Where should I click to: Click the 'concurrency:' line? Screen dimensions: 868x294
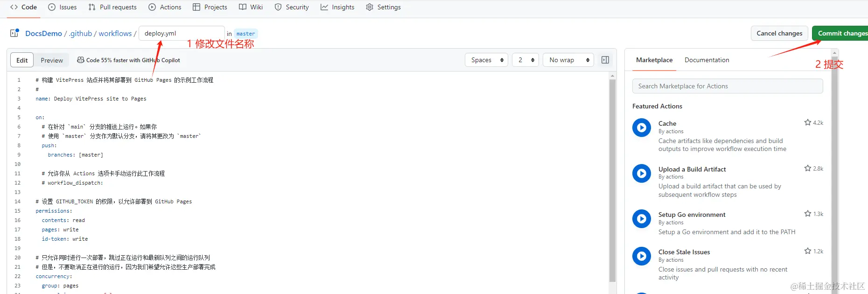point(54,276)
